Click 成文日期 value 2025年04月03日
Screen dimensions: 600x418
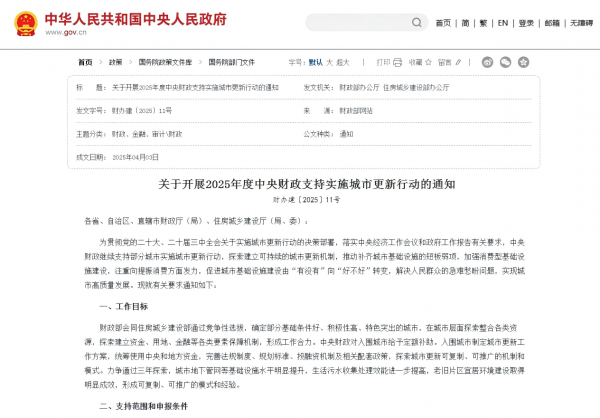click(135, 157)
